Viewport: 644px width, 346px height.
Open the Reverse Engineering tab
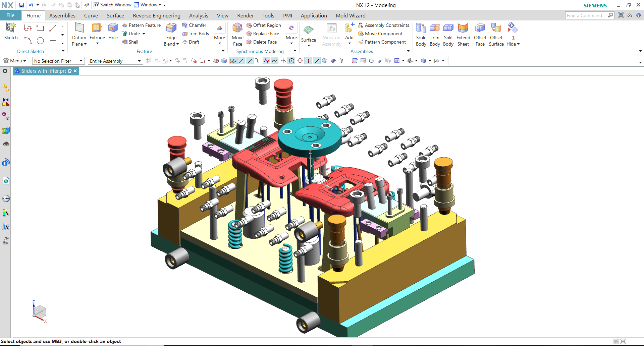(x=157, y=15)
